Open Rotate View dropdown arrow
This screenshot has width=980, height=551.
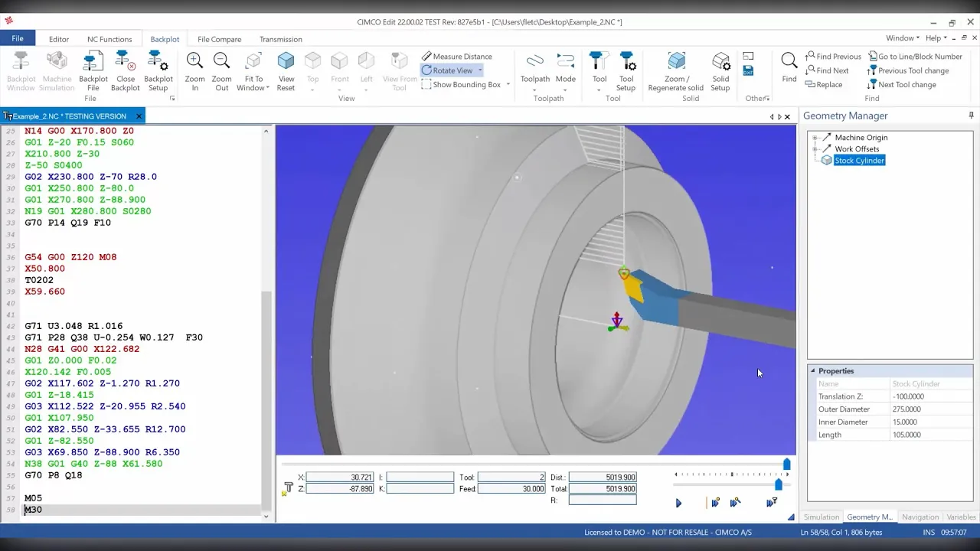[480, 70]
